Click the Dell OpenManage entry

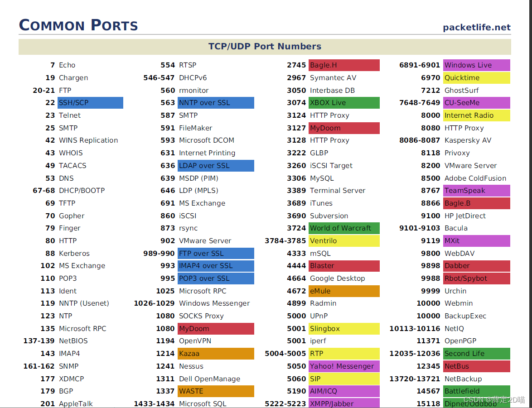(209, 379)
